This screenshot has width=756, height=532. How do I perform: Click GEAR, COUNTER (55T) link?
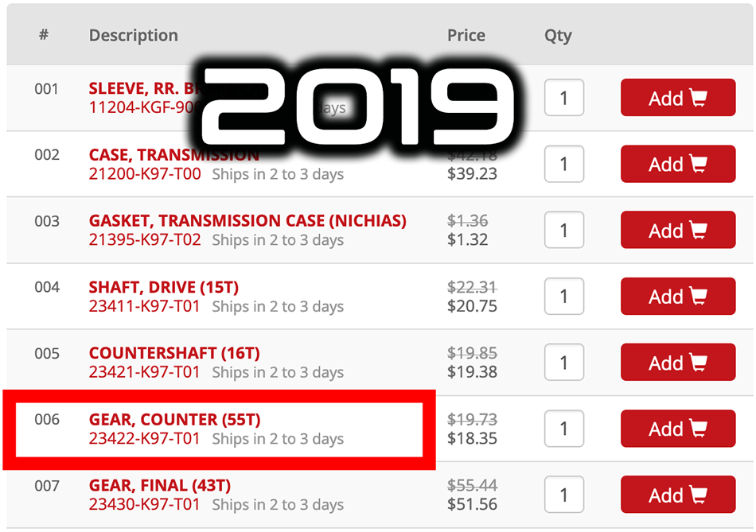(174, 419)
